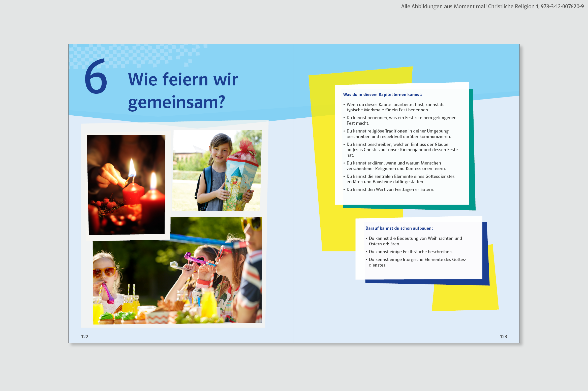This screenshot has width=588, height=391.
Task: Click page number 122
Action: coord(84,337)
